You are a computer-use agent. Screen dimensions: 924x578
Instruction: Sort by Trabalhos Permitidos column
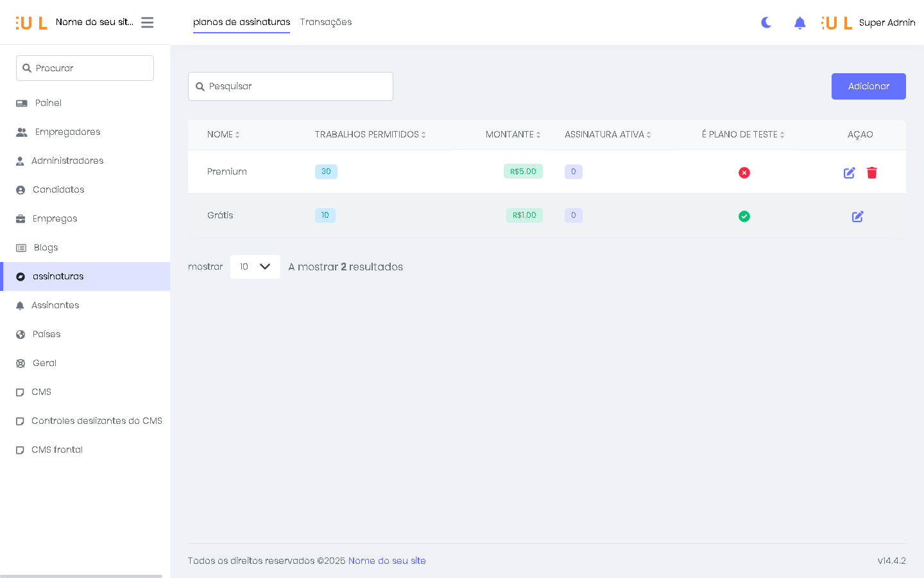(370, 135)
